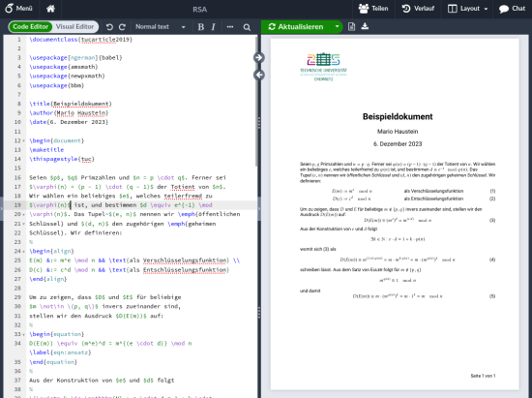Open the home dashboard icon
The image size is (532, 398).
point(50,9)
